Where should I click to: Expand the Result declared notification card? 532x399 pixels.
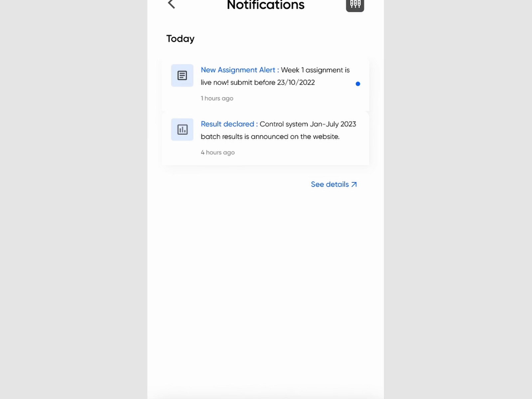[x=266, y=137]
